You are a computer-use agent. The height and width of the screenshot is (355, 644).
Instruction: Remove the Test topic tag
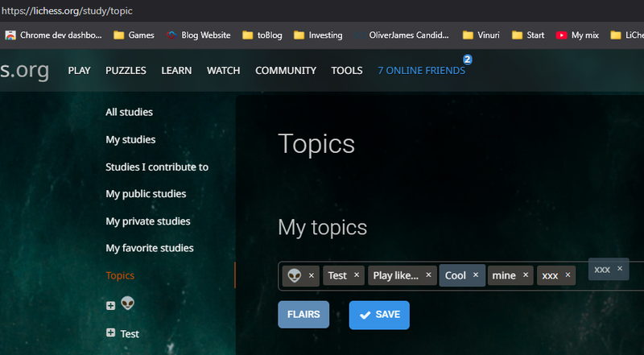point(357,276)
